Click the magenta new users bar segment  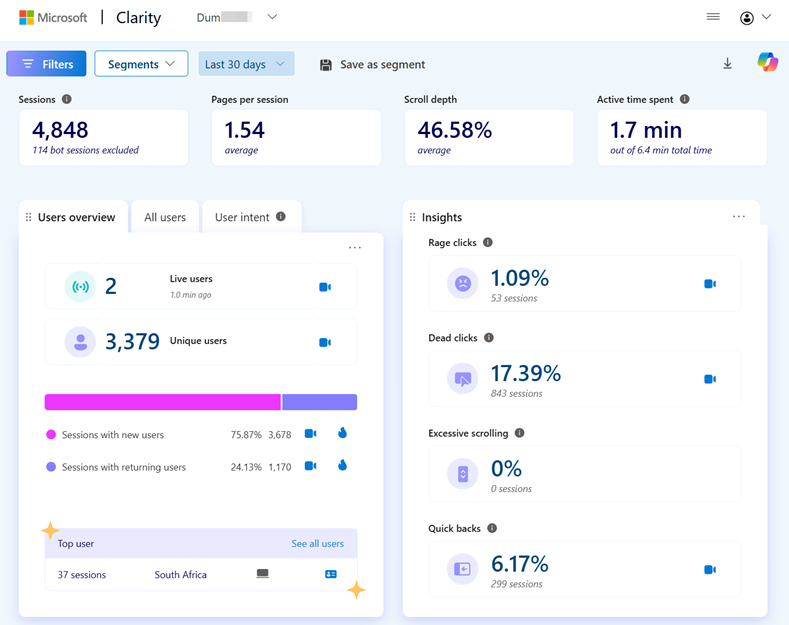pos(162,402)
